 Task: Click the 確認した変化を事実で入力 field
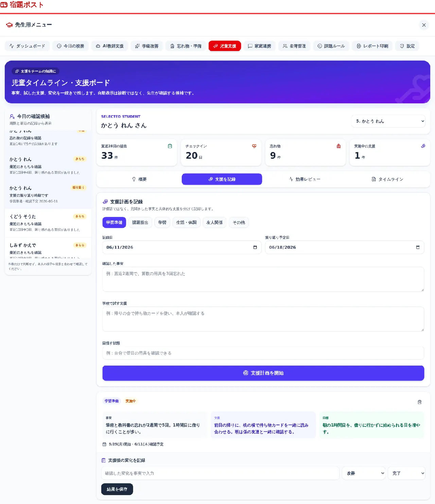coord(220,473)
